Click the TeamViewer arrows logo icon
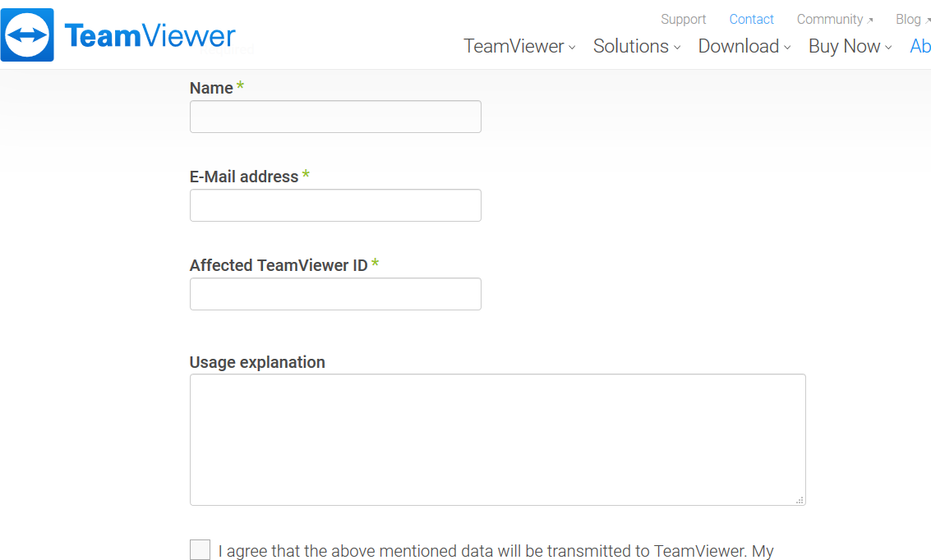The image size is (931, 560). [x=27, y=35]
